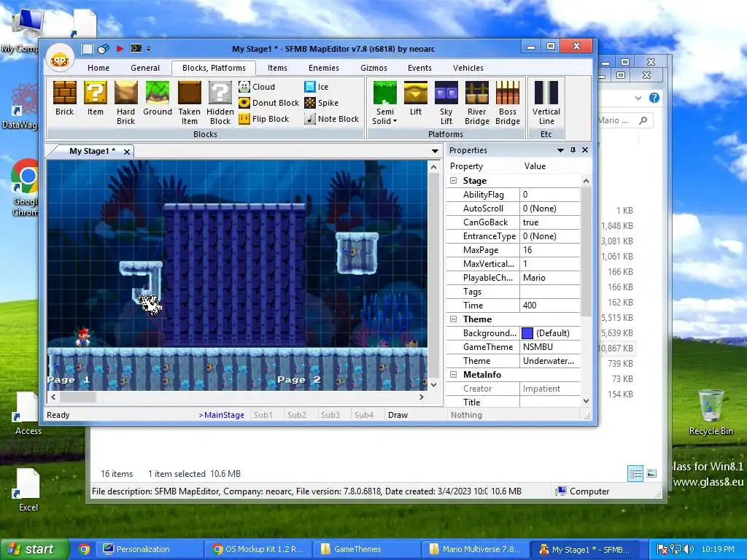The width and height of the screenshot is (747, 560).
Task: Open the Enemies ribbon tab
Action: [324, 68]
